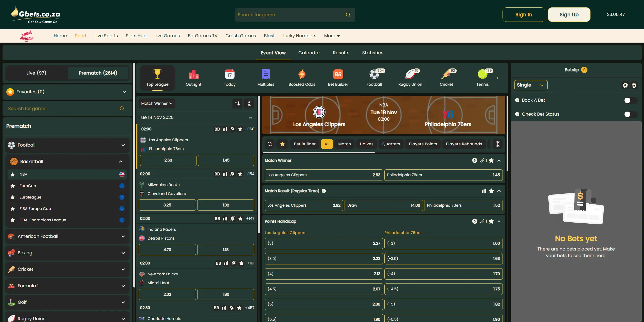644x322 pixels.
Task: Select the Boosted Odds lightning icon
Action: click(301, 75)
